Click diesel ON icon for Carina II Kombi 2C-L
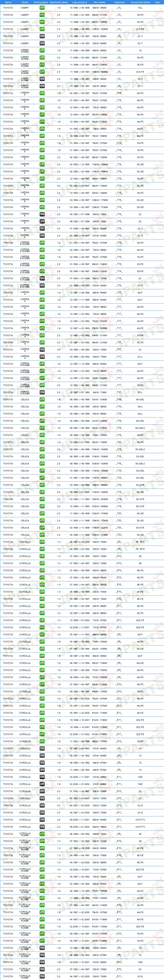This screenshot has height=980, width=164. (42, 393)
